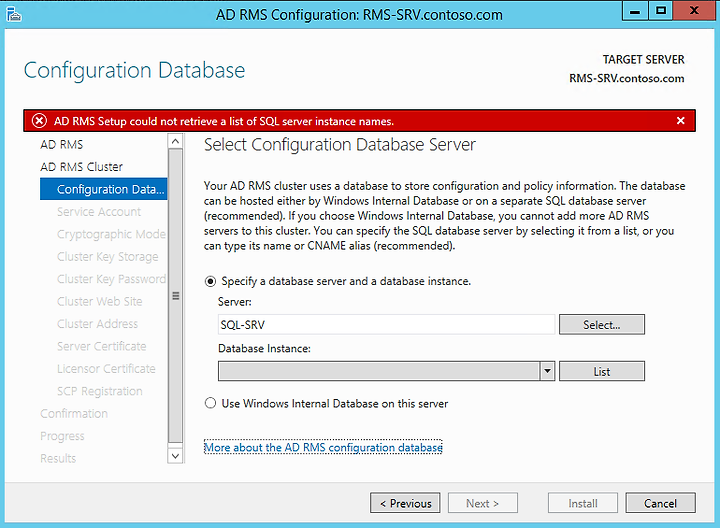Click the List instances button
The image size is (720, 528).
(602, 371)
